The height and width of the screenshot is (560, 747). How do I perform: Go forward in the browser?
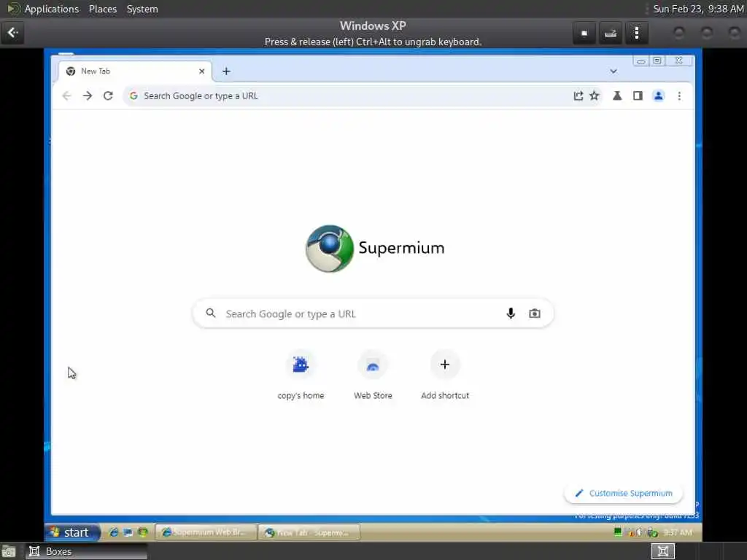pos(88,96)
